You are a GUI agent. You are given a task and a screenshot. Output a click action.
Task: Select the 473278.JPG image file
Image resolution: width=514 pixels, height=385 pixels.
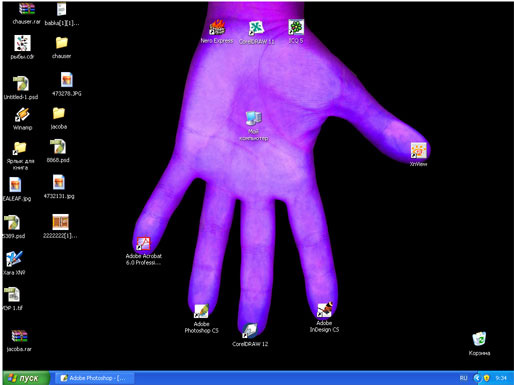click(x=67, y=80)
